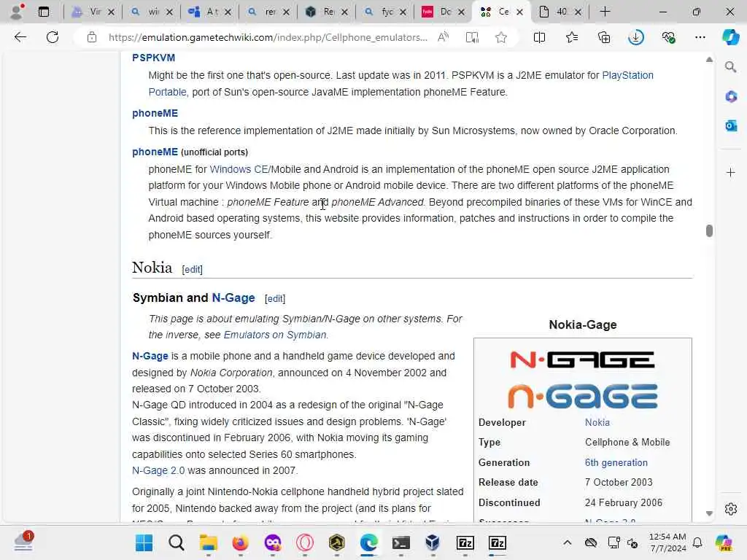The height and width of the screenshot is (560, 747).
Task: Add an app to the sidebar
Action: coord(730,172)
